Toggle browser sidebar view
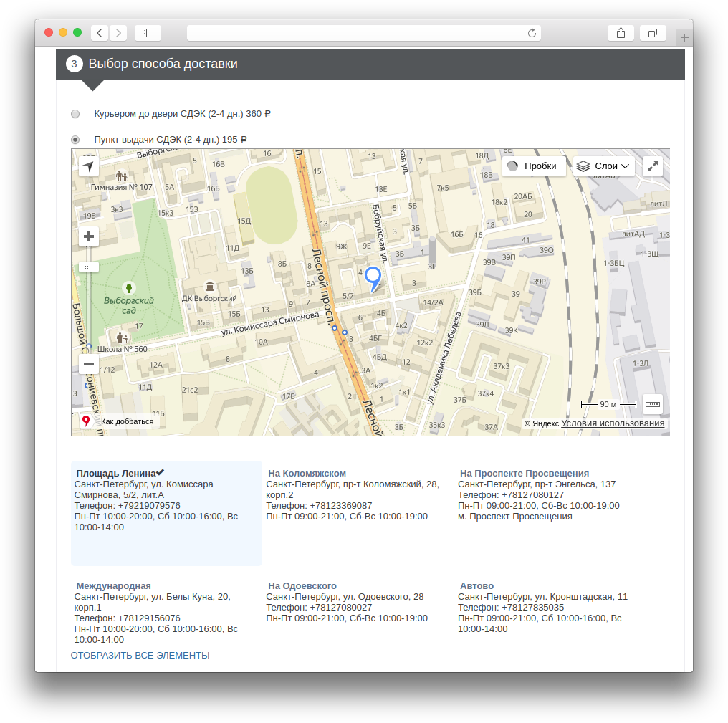 click(148, 33)
